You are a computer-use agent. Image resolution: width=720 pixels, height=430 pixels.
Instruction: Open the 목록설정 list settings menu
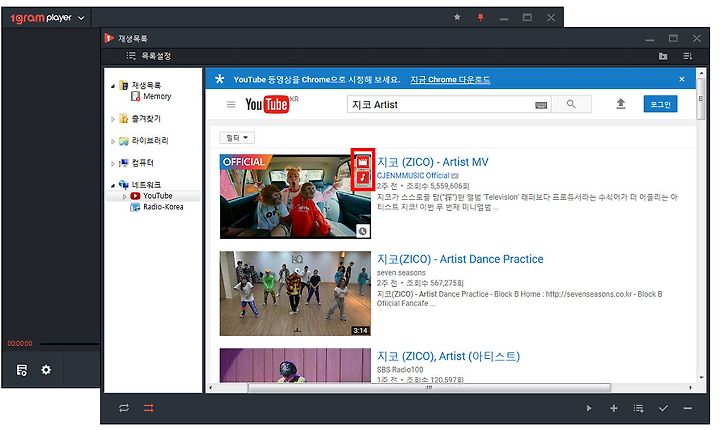pos(148,56)
